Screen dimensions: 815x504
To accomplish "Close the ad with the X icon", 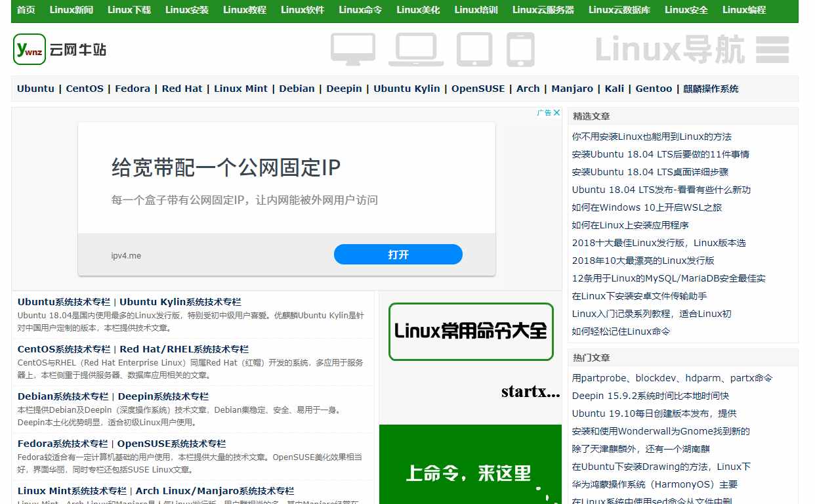I will (x=556, y=113).
